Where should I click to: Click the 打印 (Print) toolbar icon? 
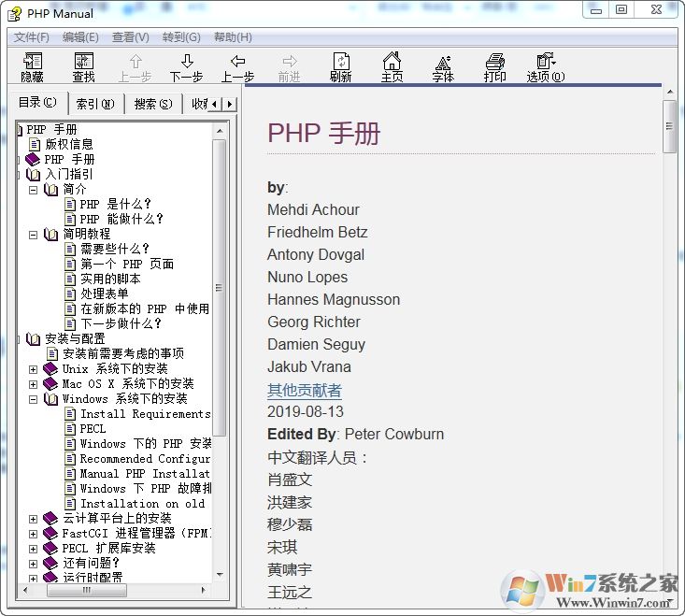(495, 62)
